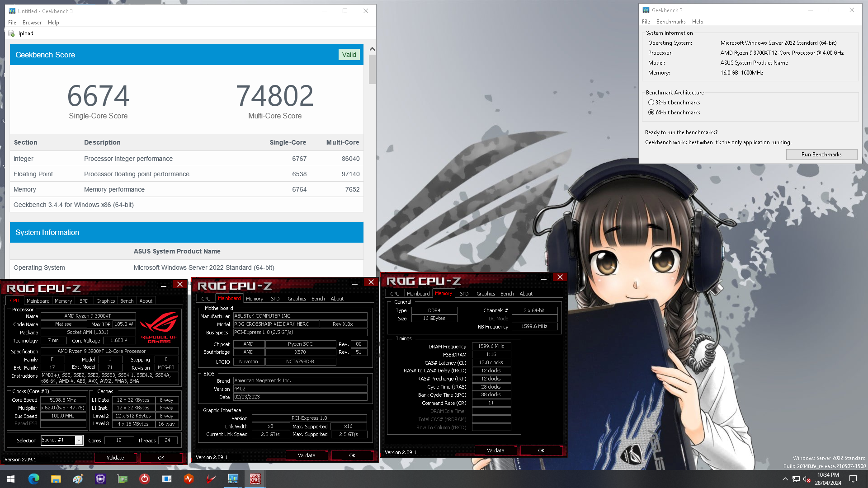The image size is (868, 488).
Task: Click the muted volume tray icon
Action: [807, 479]
